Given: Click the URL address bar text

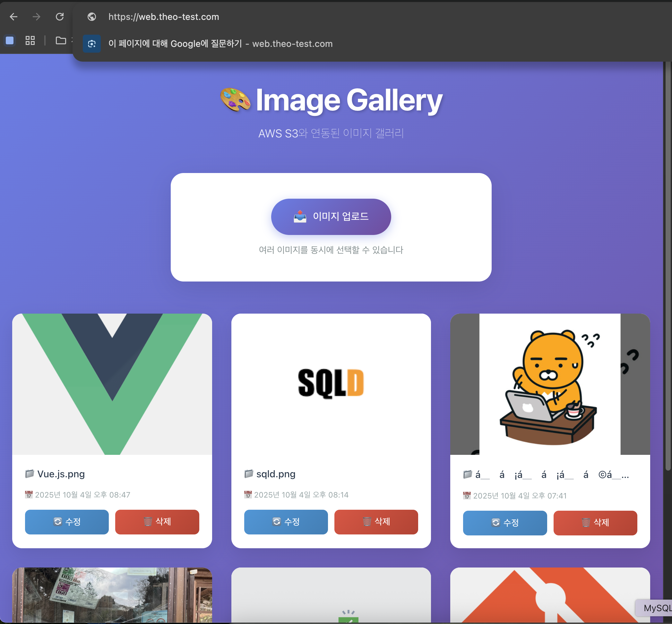Looking at the screenshot, I should click(x=164, y=17).
